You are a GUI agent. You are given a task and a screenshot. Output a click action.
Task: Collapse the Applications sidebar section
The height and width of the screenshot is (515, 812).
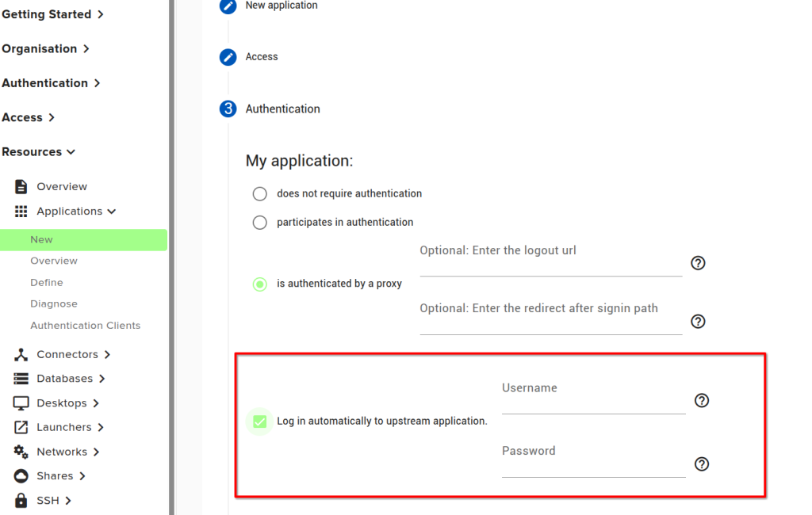111,211
